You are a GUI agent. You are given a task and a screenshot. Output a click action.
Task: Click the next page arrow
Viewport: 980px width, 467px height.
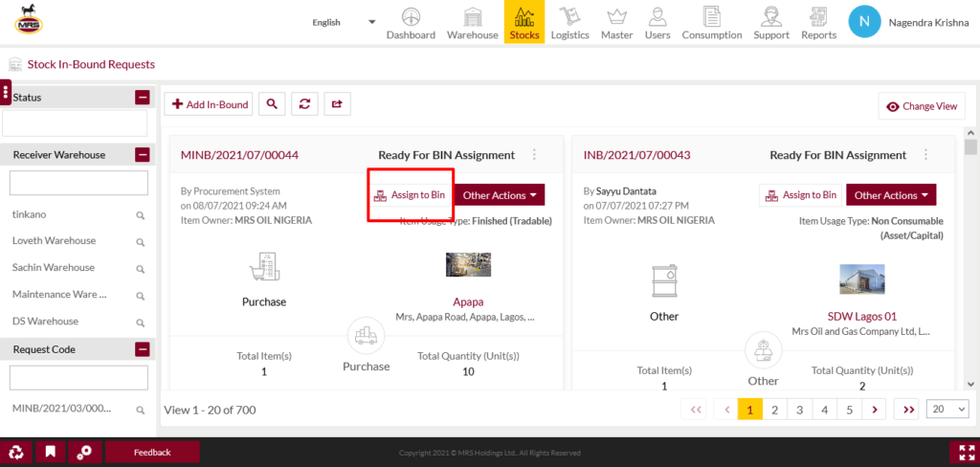click(875, 410)
